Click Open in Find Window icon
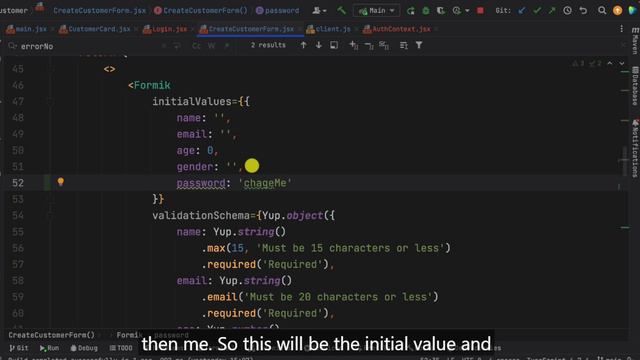Screen dimensions: 640x360 click(x=334, y=45)
